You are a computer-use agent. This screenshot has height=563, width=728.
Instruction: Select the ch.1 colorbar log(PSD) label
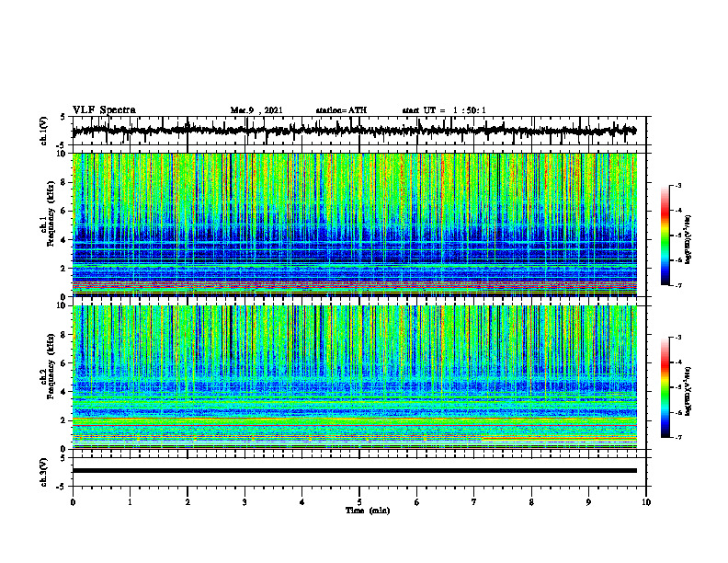688,240
